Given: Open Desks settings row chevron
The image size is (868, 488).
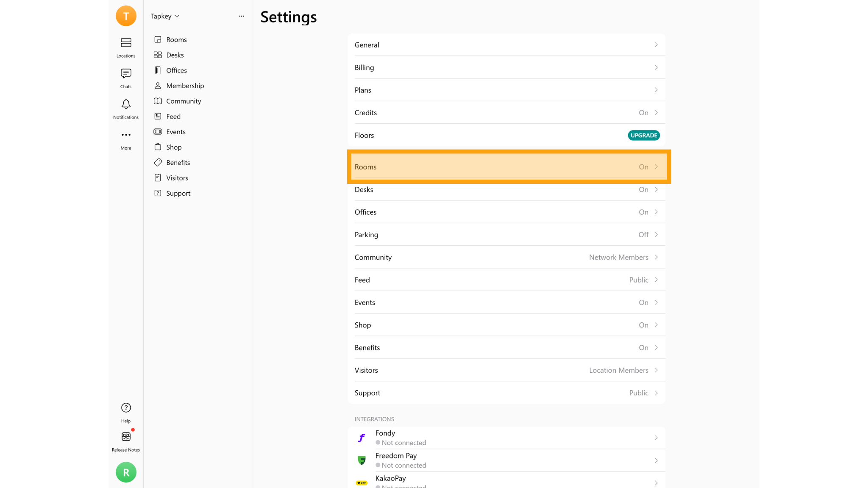Looking at the screenshot, I should (x=656, y=189).
